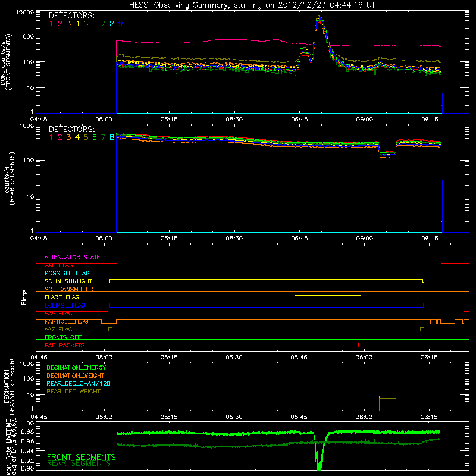Click the 10000 y-axis label of the front plot
476x476 pixels.
[25, 12]
